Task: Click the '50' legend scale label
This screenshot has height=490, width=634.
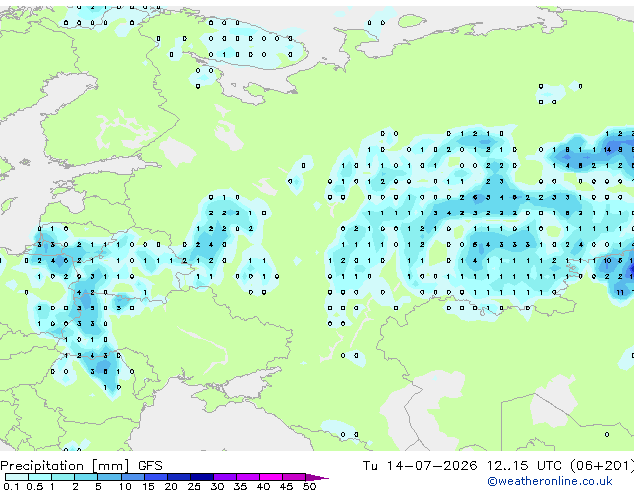Action: (x=309, y=486)
